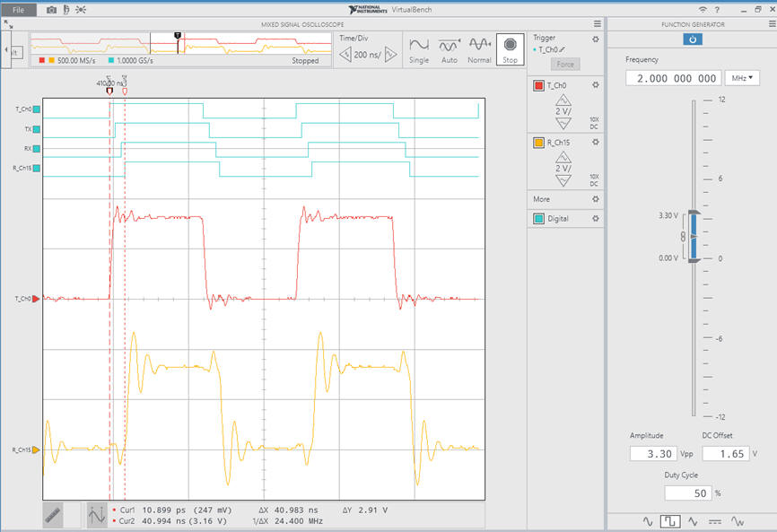Open T_Ch0 channel settings gear
This screenshot has width=777, height=532.
click(x=596, y=85)
